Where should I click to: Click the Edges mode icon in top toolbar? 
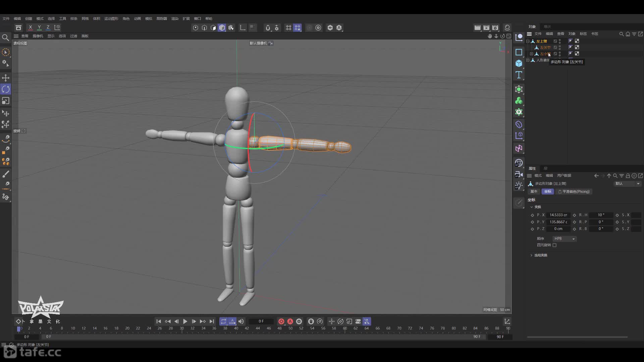pos(204,28)
